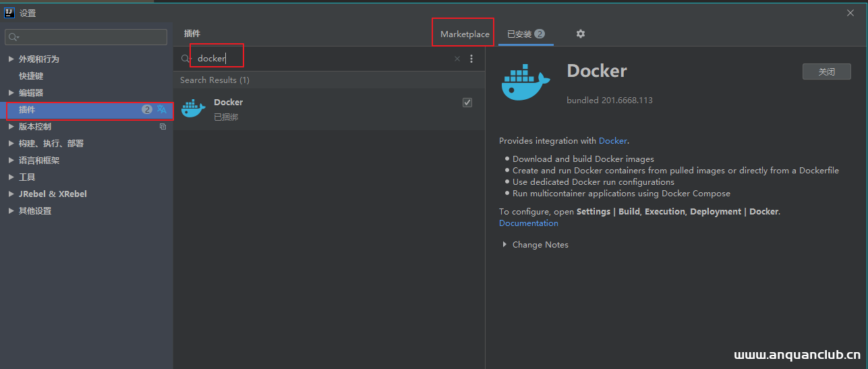The width and height of the screenshot is (868, 369).
Task: Open the Documentation link
Action: point(529,223)
